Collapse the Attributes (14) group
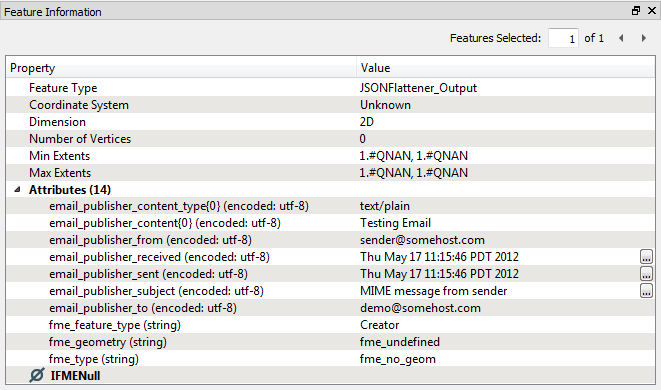 [x=17, y=190]
